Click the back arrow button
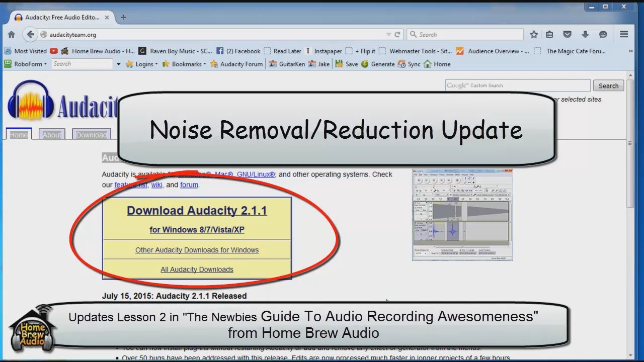The height and width of the screenshot is (362, 644). 30,35
